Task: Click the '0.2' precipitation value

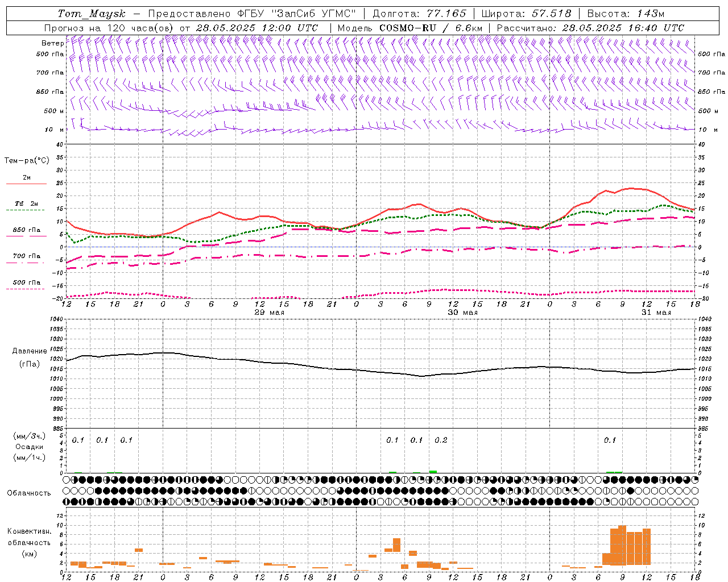Action: (x=441, y=440)
